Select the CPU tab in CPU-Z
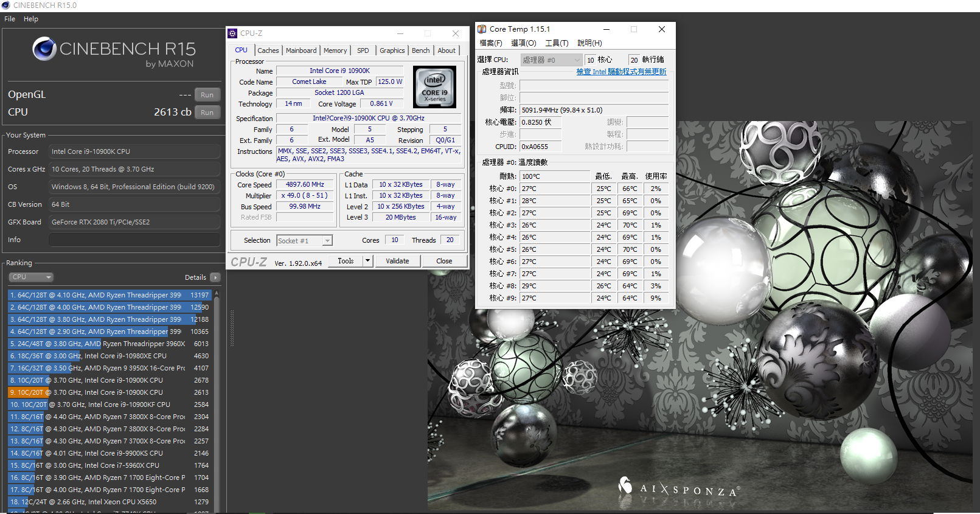 tap(242, 50)
